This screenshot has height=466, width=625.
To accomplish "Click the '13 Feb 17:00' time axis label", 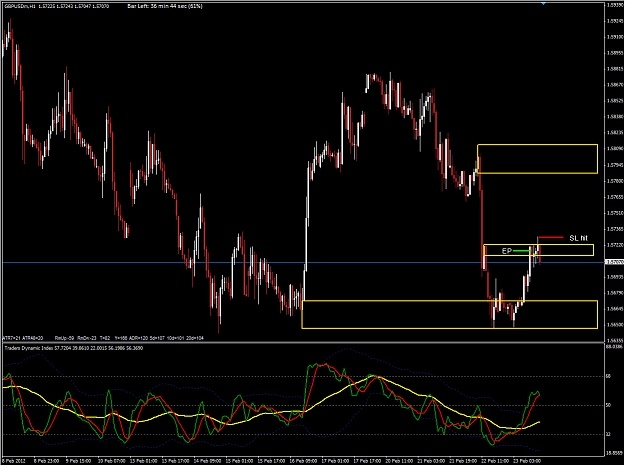I will [x=175, y=461].
